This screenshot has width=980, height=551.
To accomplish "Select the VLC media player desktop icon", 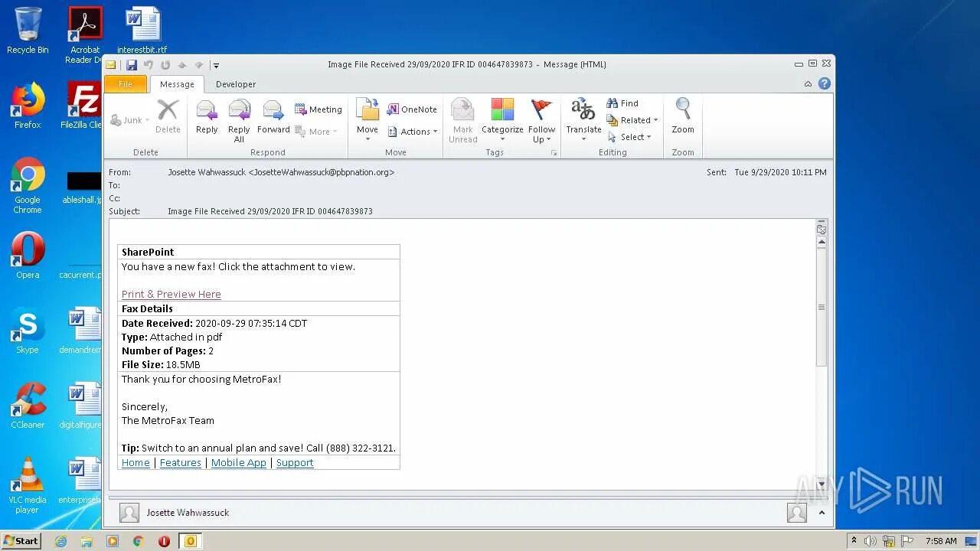I will click(x=28, y=485).
